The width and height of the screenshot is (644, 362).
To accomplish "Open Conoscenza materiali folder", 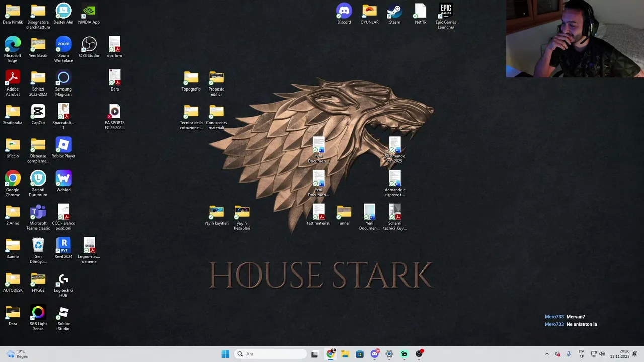I will (216, 117).
